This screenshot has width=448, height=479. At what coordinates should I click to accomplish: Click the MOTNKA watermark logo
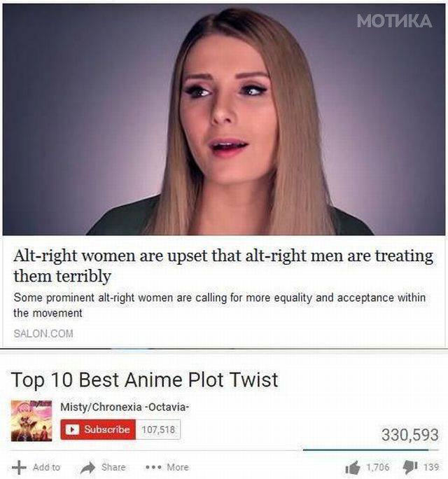(394, 21)
